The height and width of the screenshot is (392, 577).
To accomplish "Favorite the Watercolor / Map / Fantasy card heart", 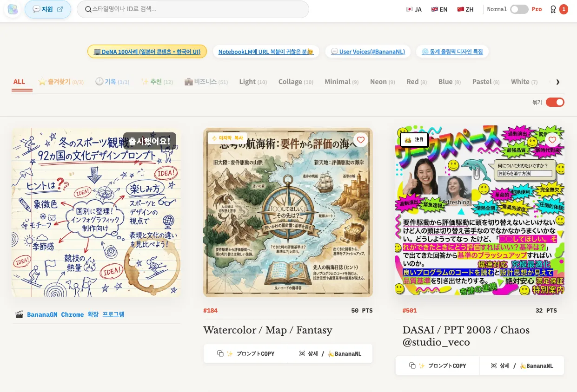I will [361, 140].
